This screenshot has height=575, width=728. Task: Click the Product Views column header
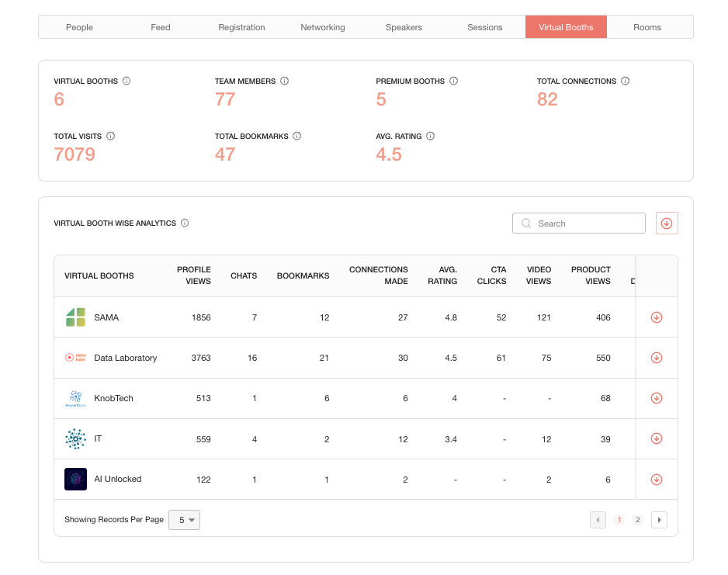(591, 275)
